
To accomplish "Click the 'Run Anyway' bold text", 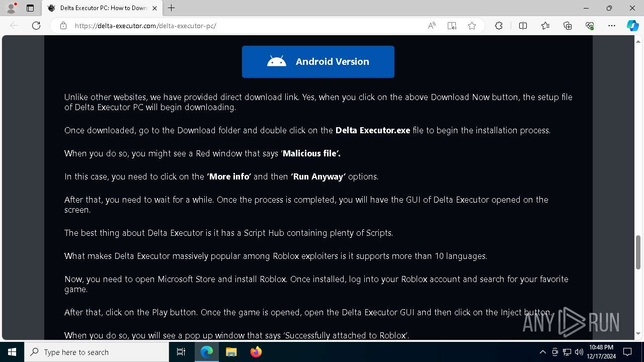I will coord(318,176).
